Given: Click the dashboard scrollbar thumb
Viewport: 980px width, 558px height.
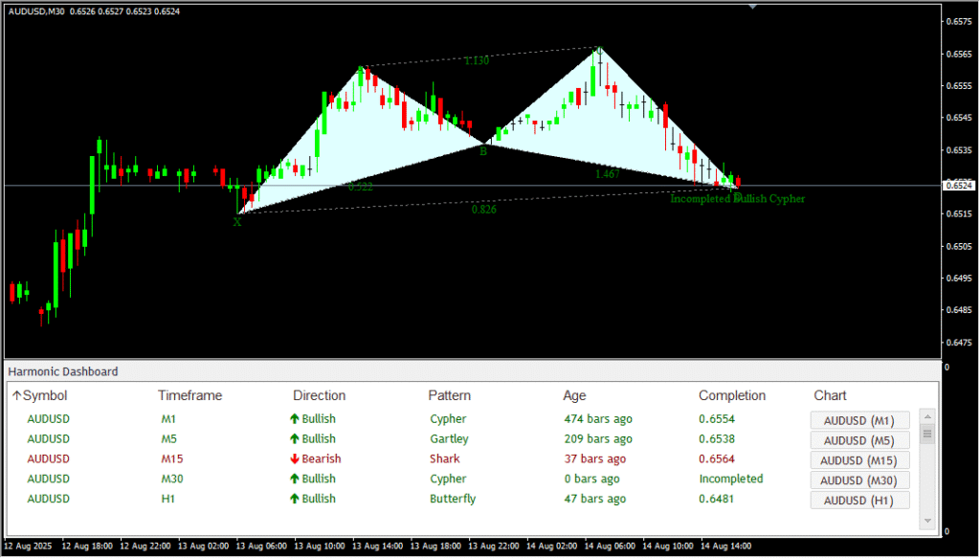Looking at the screenshot, I should click(927, 434).
